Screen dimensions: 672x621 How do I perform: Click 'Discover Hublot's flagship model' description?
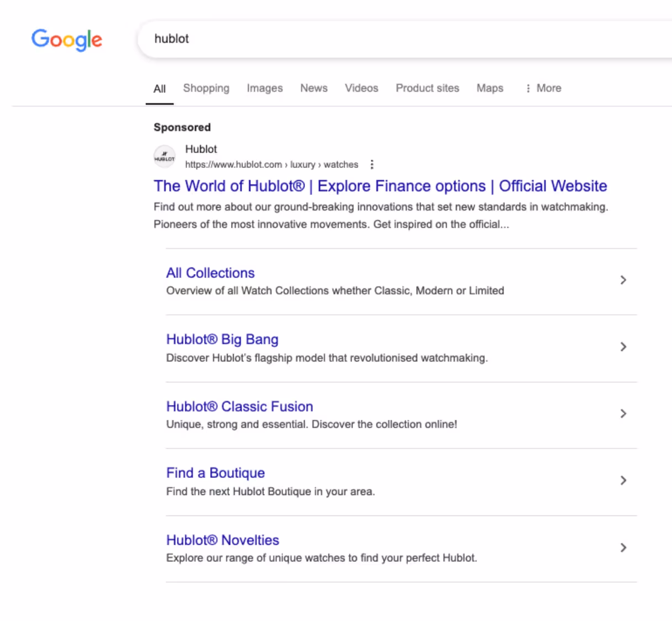[327, 358]
